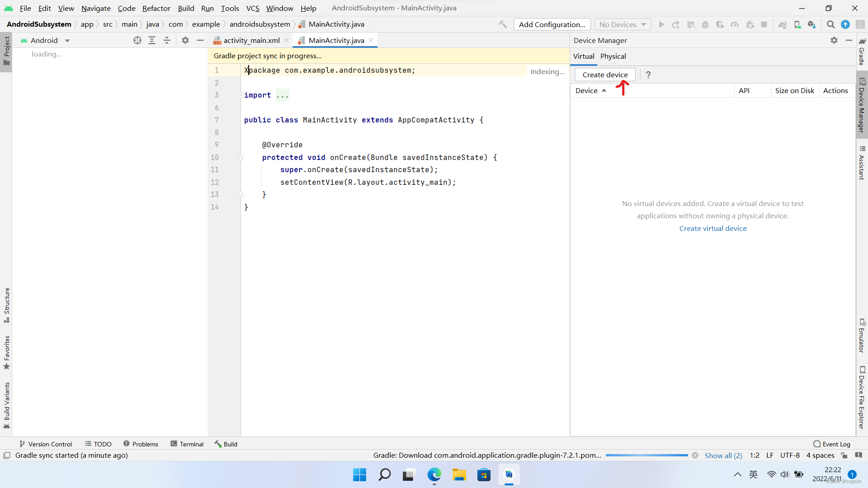Screen dimensions: 868x488
Task: Open the Refactor menu
Action: coord(156,8)
